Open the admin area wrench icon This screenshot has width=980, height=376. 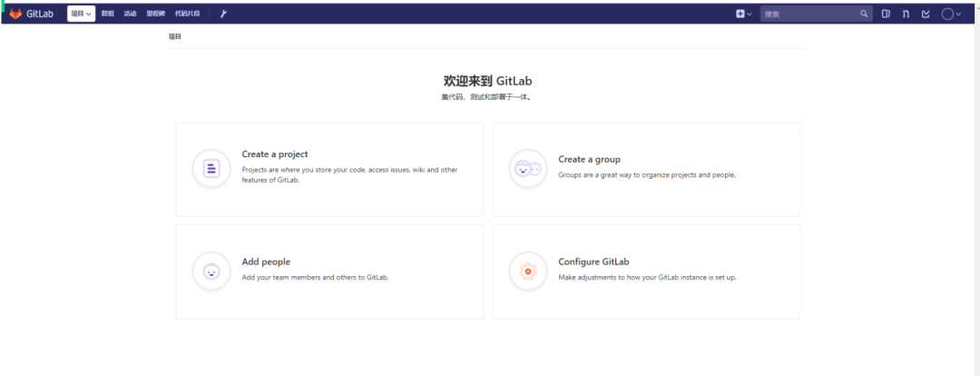pos(223,14)
